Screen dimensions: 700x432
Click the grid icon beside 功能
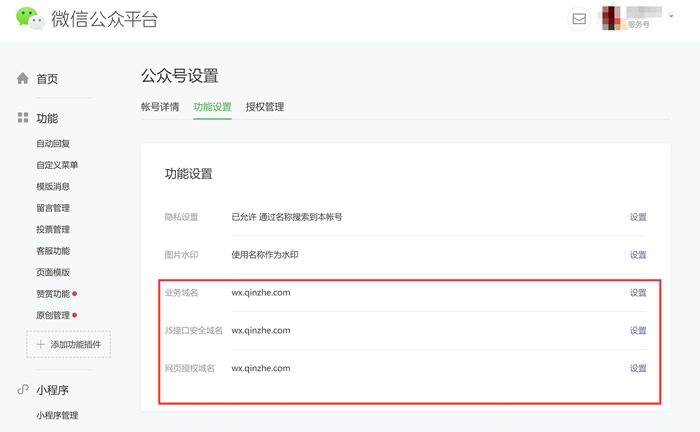coord(23,118)
